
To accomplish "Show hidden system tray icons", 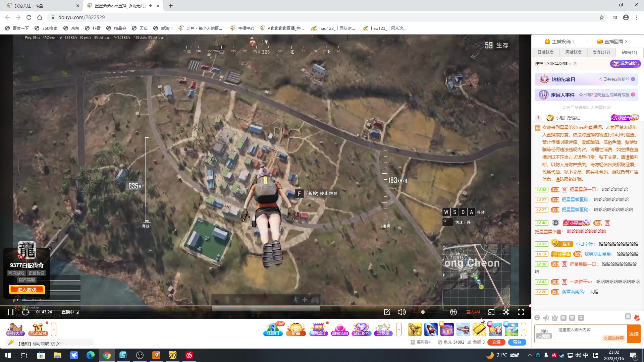I will pyautogui.click(x=530, y=355).
